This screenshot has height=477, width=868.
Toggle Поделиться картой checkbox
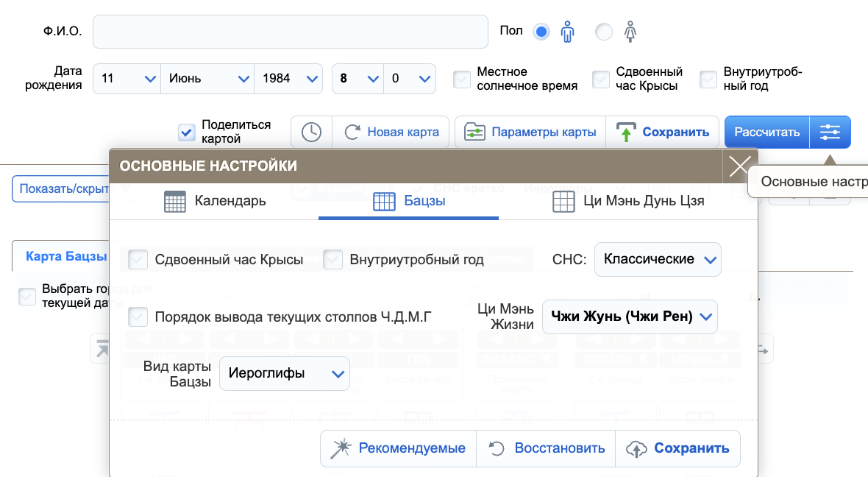point(187,132)
